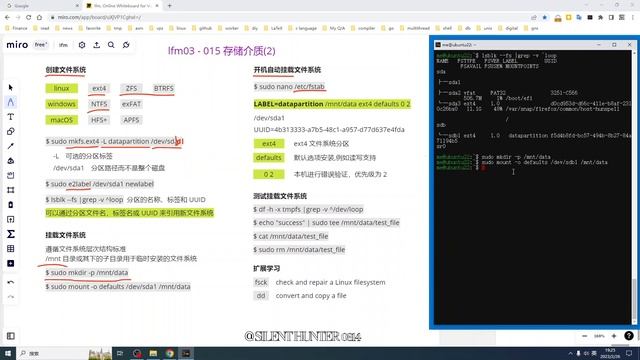The image size is (640, 360).
Task: Open the shell bookmark folder
Action: (444, 28)
